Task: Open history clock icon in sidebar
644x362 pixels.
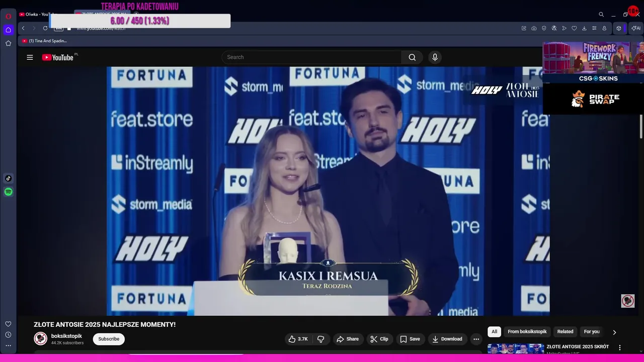Action: [8, 335]
